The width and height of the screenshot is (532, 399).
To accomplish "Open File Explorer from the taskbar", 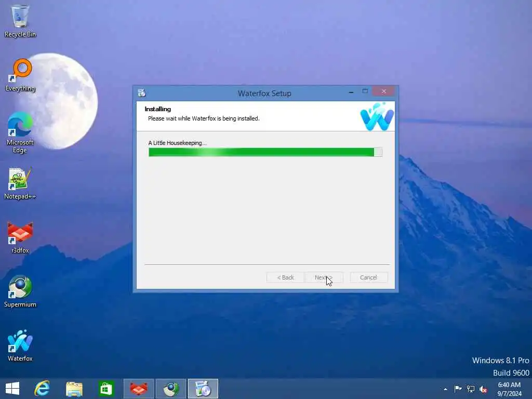I will tap(74, 389).
